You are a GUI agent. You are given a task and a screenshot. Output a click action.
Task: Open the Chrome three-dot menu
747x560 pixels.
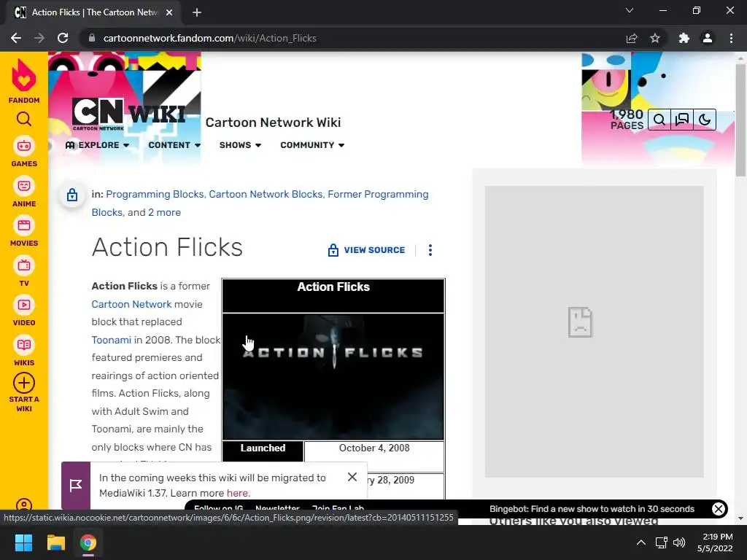click(x=731, y=38)
